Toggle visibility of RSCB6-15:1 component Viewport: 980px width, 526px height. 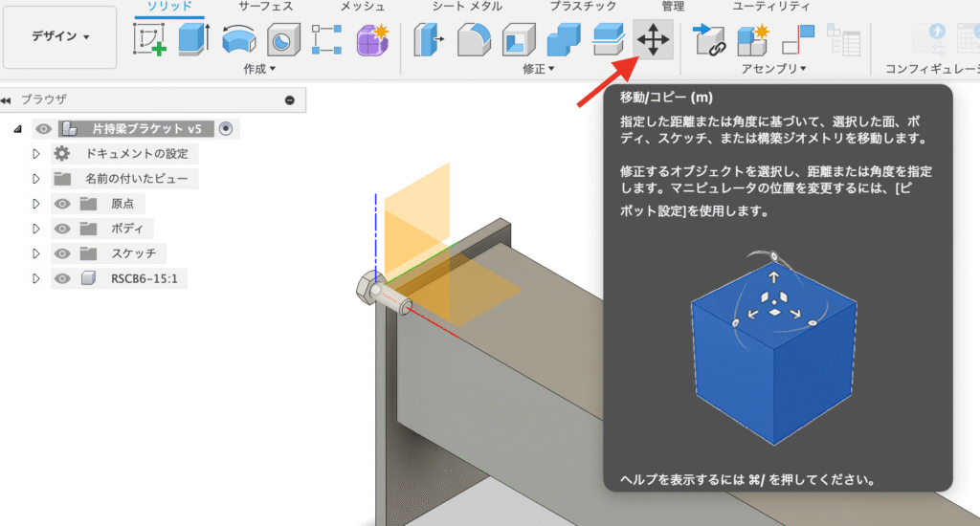(x=62, y=278)
